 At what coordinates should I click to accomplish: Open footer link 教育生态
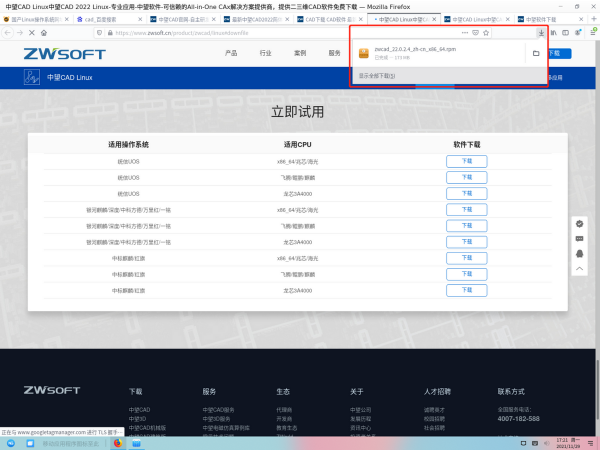287,428
